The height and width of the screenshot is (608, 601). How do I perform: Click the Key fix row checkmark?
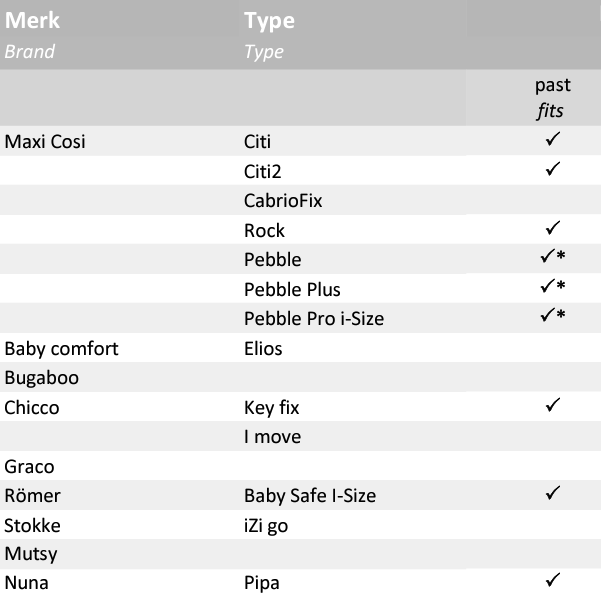(553, 405)
